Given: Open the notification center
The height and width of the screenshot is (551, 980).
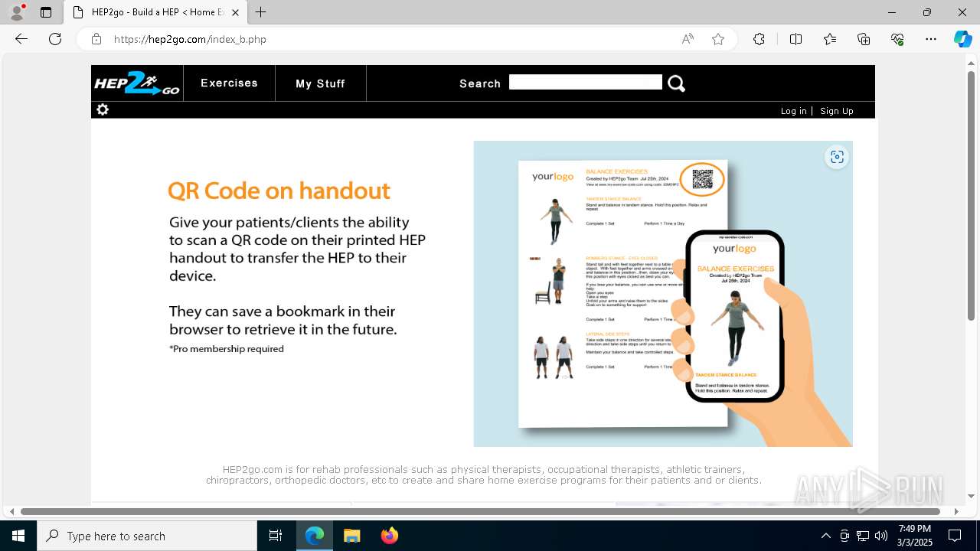Looking at the screenshot, I should click(955, 536).
